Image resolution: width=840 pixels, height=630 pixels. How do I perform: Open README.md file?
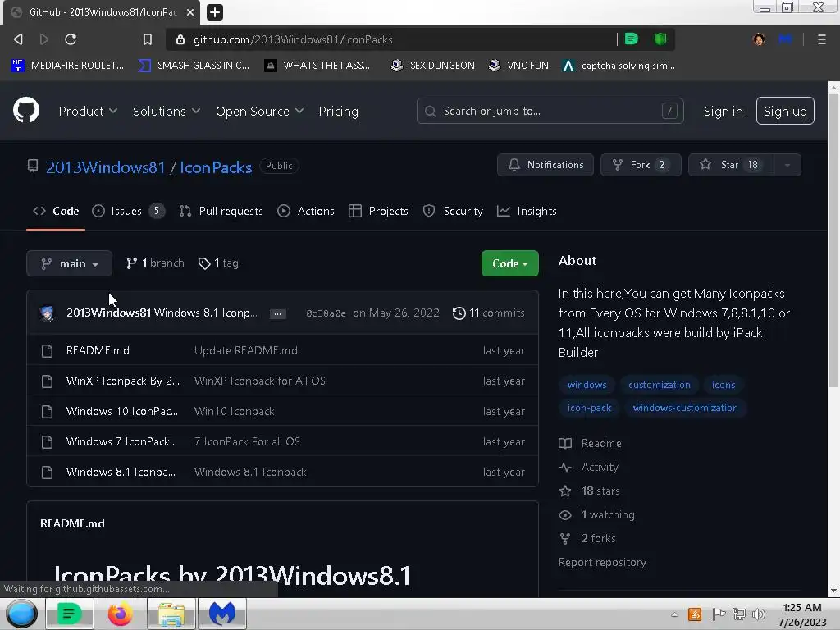[98, 350]
